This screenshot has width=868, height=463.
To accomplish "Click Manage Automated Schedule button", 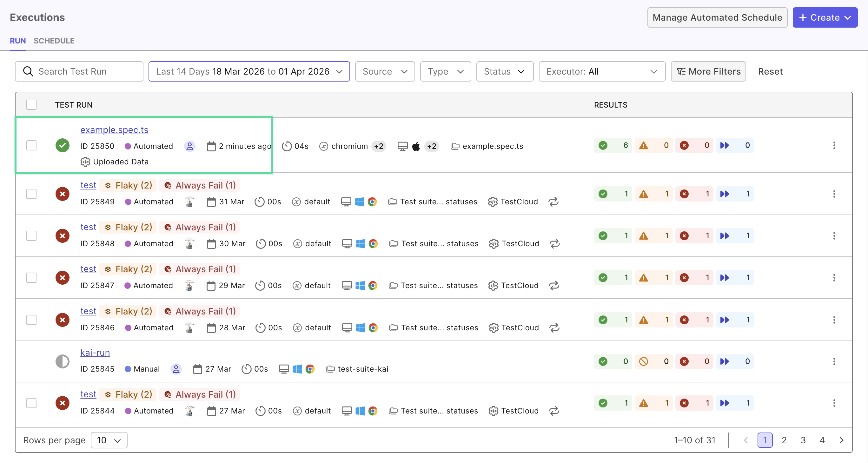I will click(717, 17).
